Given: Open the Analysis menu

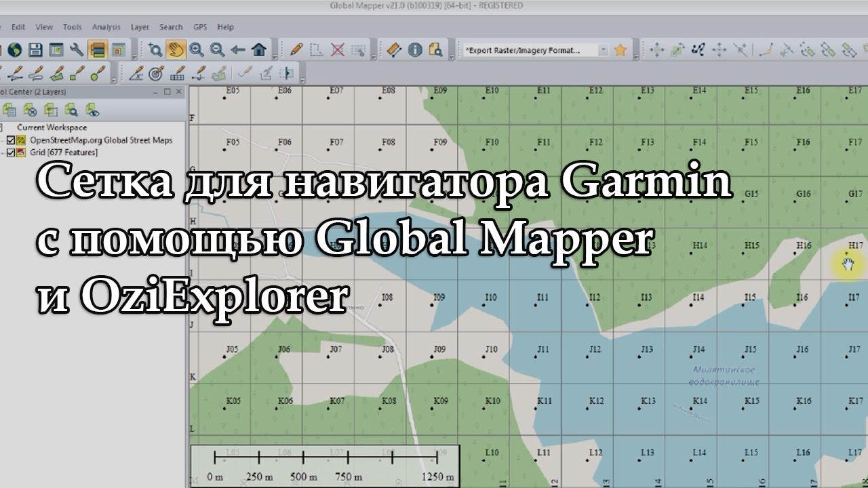Looking at the screenshot, I should 106,27.
